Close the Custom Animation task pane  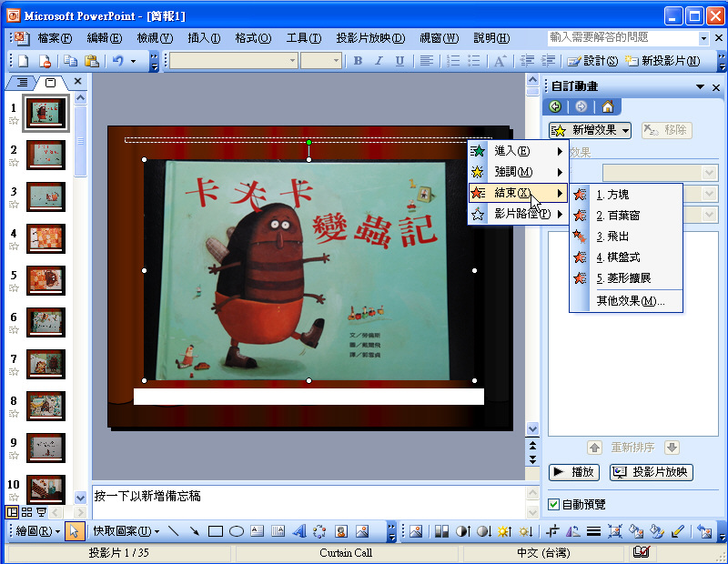click(716, 87)
